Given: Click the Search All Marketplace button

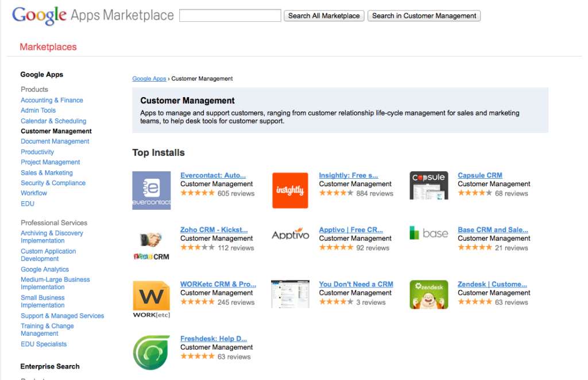Looking at the screenshot, I should [324, 16].
